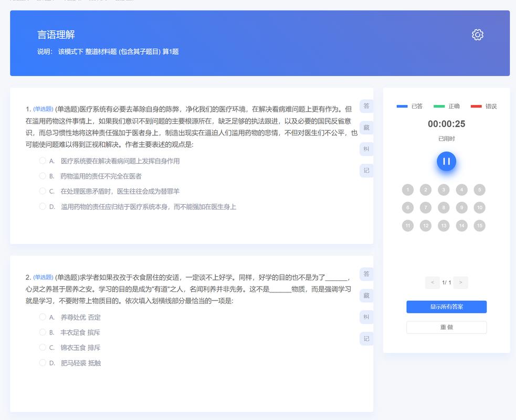The width and height of the screenshot is (516, 420).
Task: Click the 答 side tab for question 1
Action: coord(366,106)
